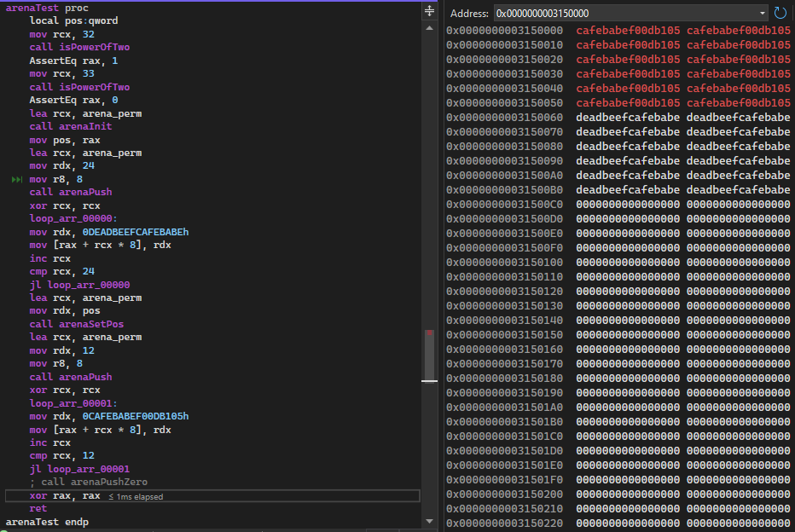795x532 pixels.
Task: Click memory address 0x0000000003150060 row label
Action: (504, 118)
